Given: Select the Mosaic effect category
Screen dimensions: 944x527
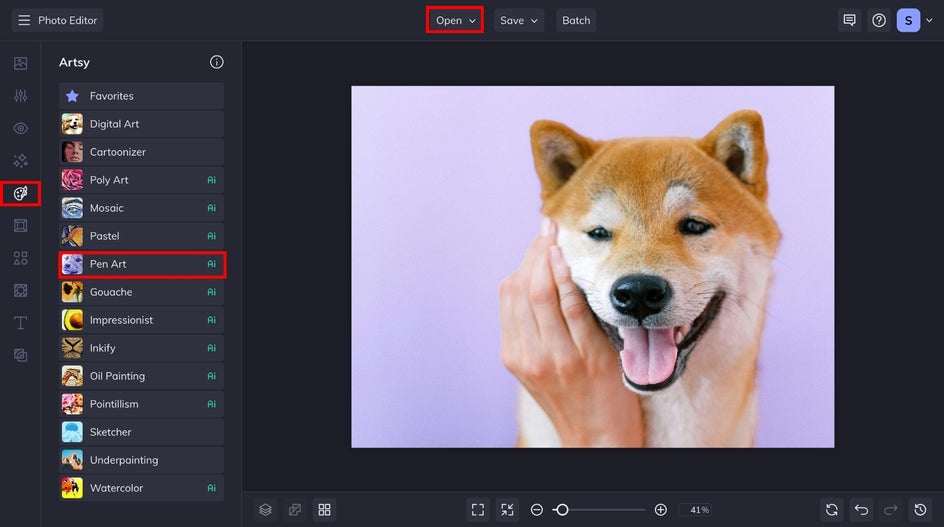Looking at the screenshot, I should [x=141, y=208].
